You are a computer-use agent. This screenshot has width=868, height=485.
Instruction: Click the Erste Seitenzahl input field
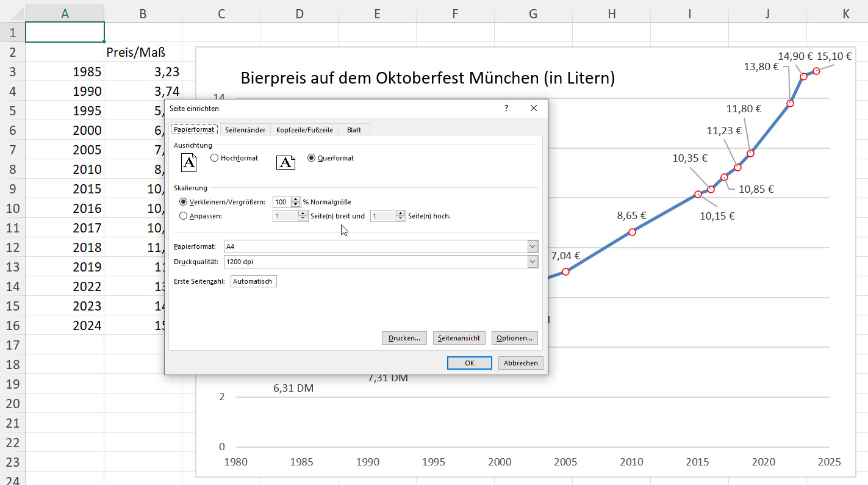253,281
